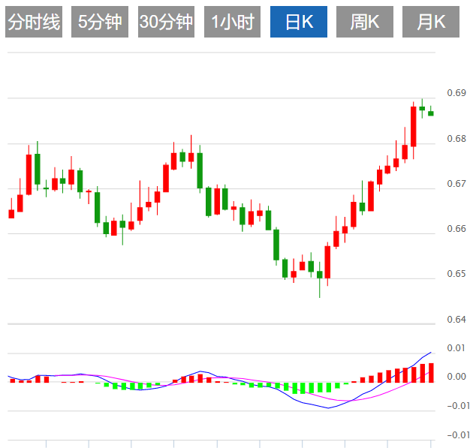Click the last red MACD histogram bar

tap(431, 373)
